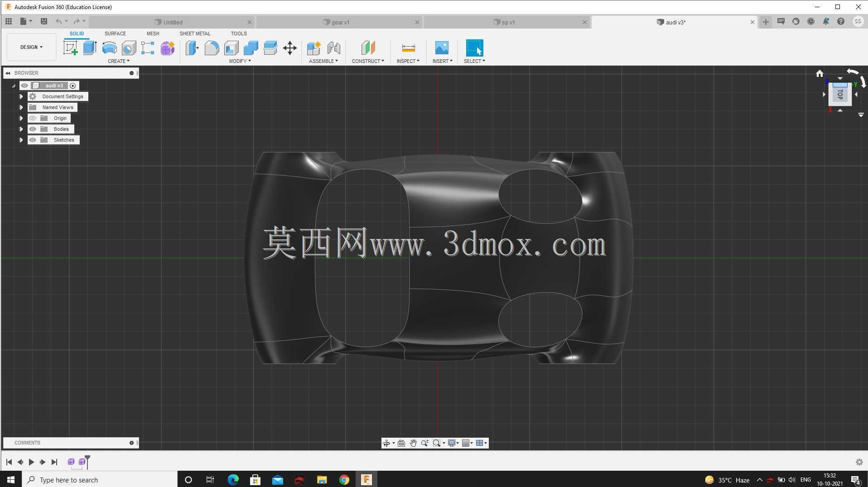Expand the Document Settings node
Image resolution: width=868 pixels, height=487 pixels.
pos(21,96)
